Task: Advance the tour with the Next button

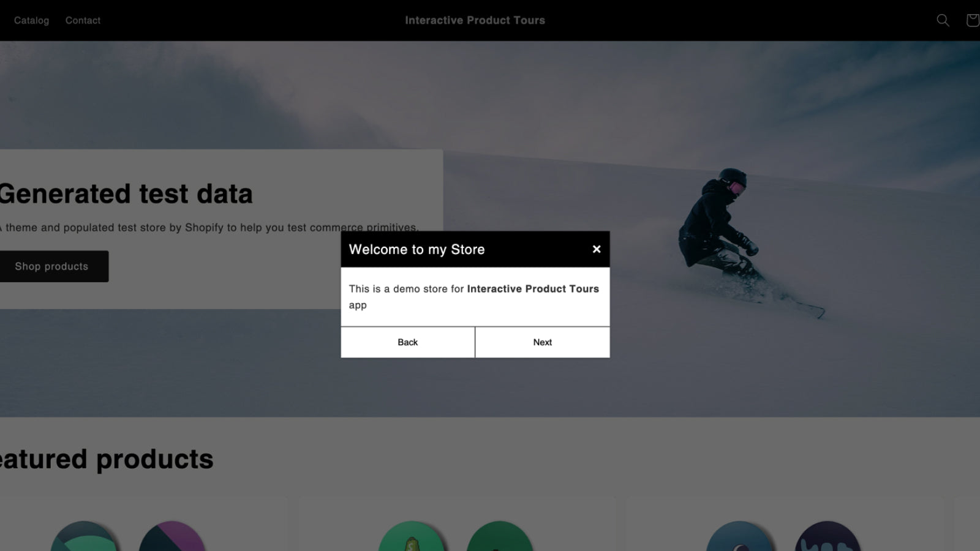Action: (x=542, y=342)
